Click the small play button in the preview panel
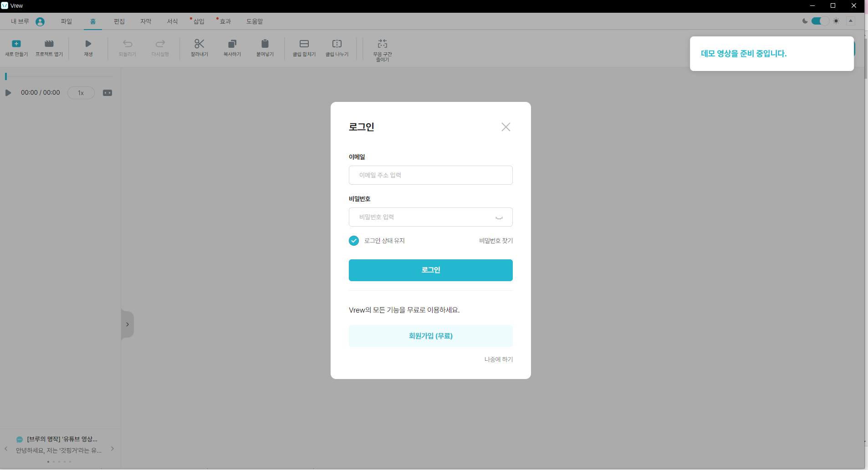The image size is (868, 470). click(x=8, y=93)
